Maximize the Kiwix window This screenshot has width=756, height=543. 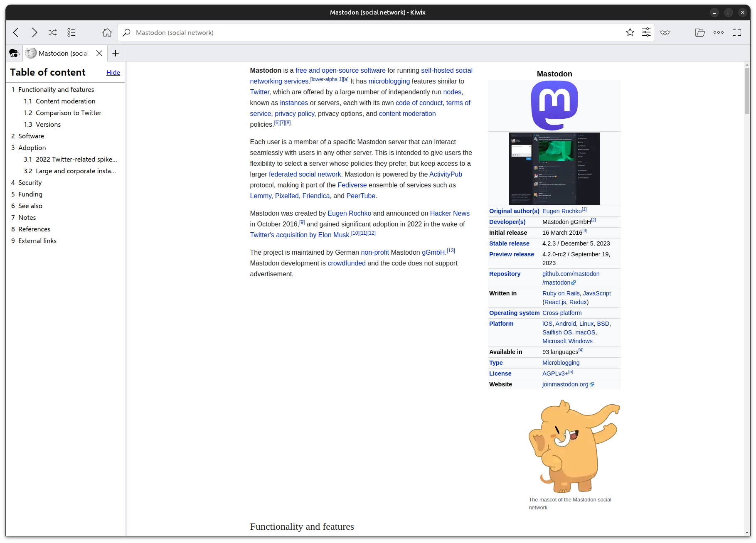pyautogui.click(x=729, y=12)
